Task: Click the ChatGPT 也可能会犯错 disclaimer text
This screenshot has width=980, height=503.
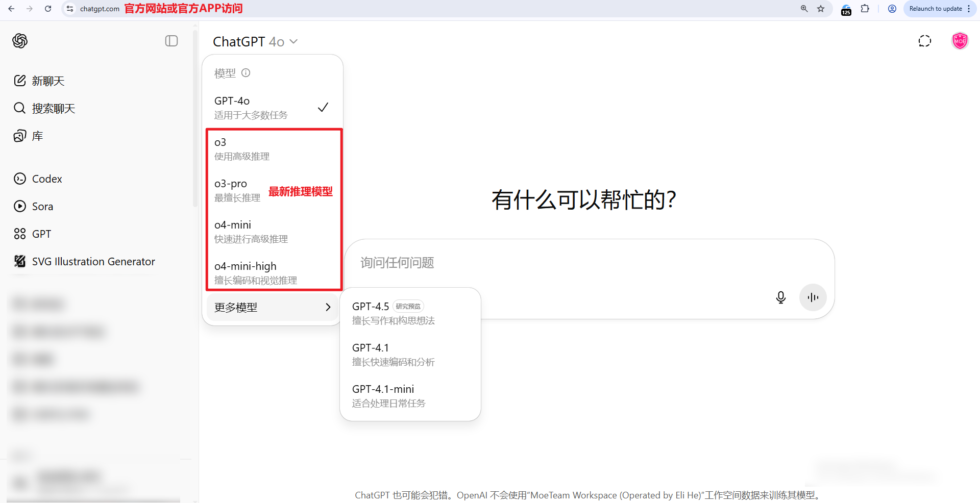Action: click(588, 495)
